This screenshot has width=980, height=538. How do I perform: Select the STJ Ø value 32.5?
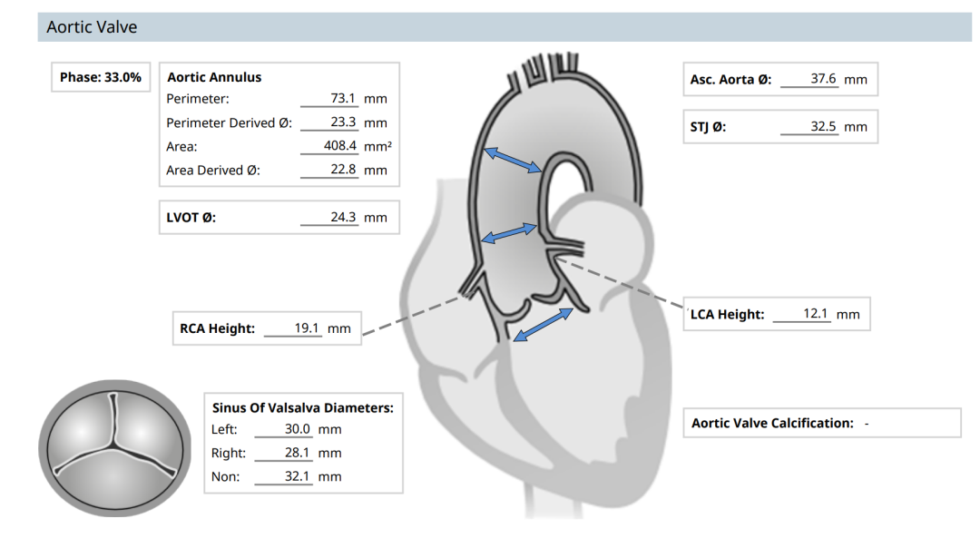coord(809,127)
